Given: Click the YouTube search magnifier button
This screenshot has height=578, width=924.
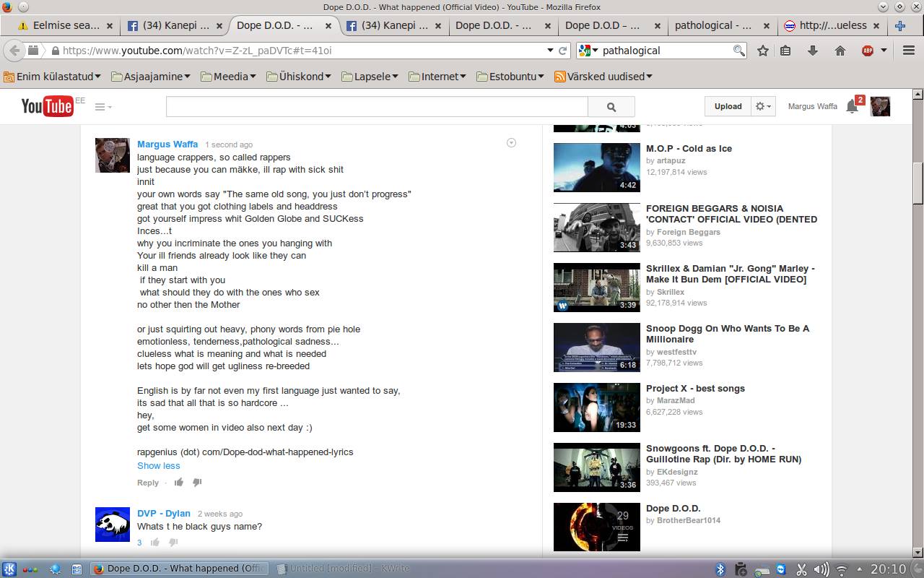Looking at the screenshot, I should pyautogui.click(x=611, y=107).
